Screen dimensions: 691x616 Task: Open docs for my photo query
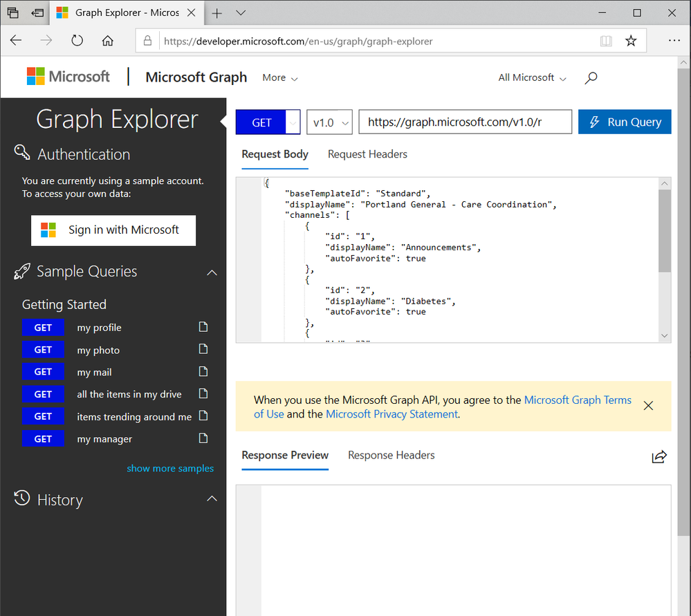[x=203, y=349]
